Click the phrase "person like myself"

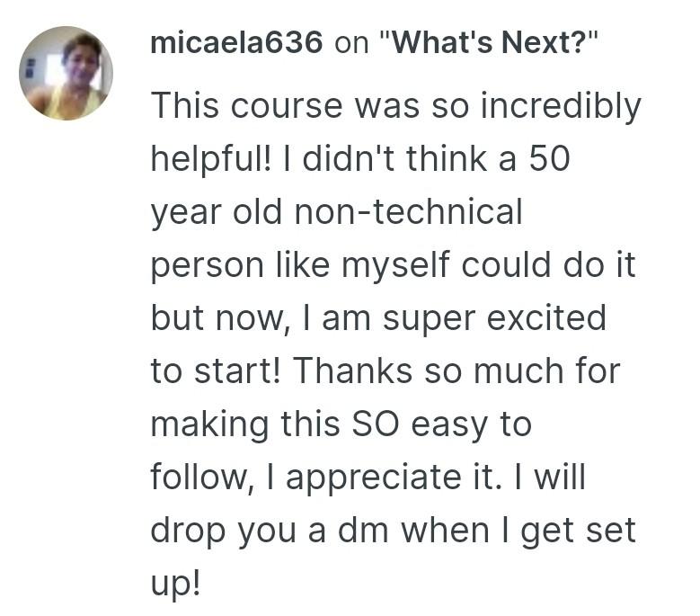[x=301, y=265]
